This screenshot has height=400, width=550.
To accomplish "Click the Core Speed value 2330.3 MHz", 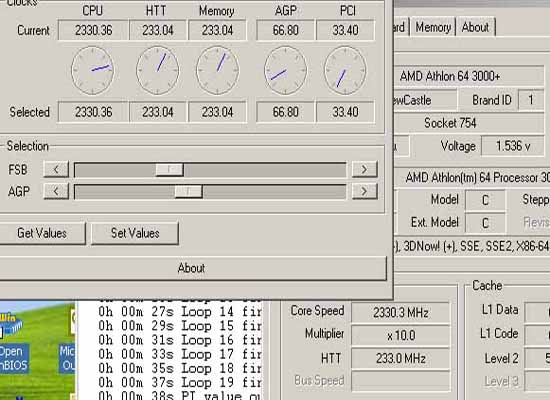I will pyautogui.click(x=401, y=312).
